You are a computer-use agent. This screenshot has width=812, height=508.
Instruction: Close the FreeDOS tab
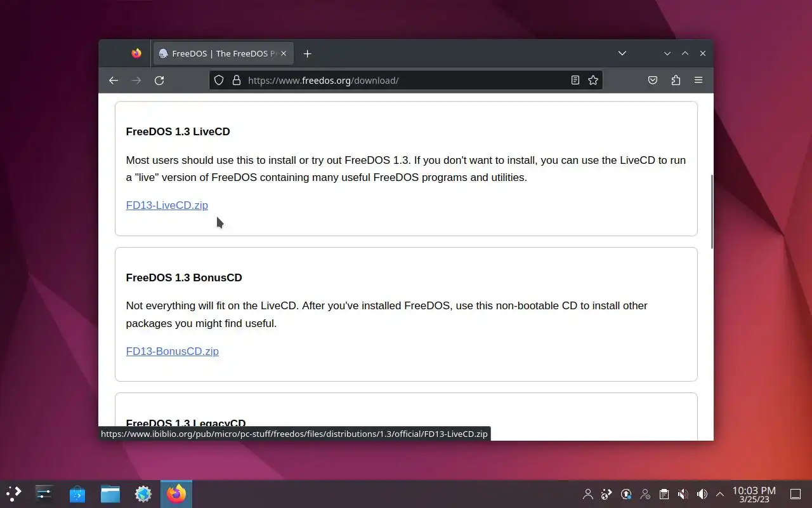click(x=284, y=53)
